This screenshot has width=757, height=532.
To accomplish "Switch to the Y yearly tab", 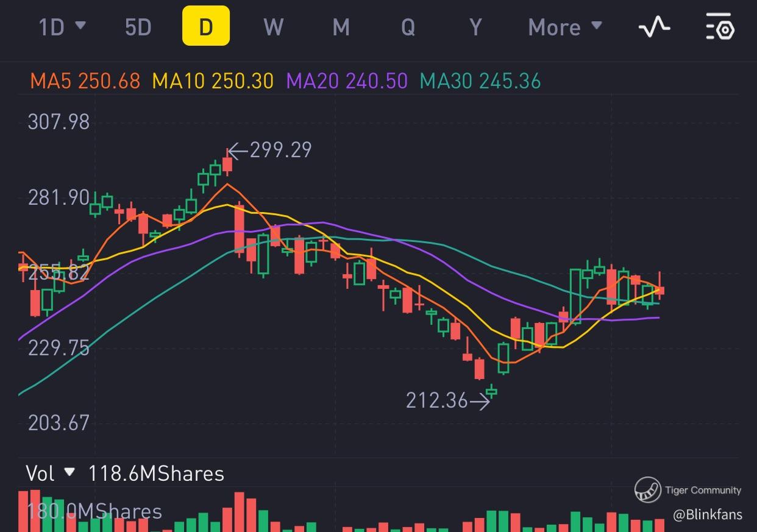I will pyautogui.click(x=475, y=27).
